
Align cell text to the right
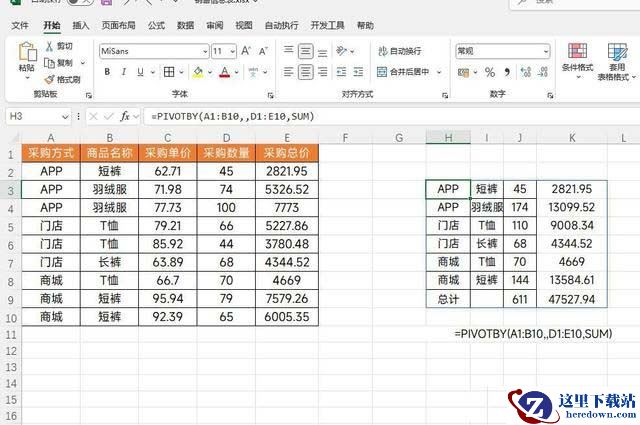[322, 72]
